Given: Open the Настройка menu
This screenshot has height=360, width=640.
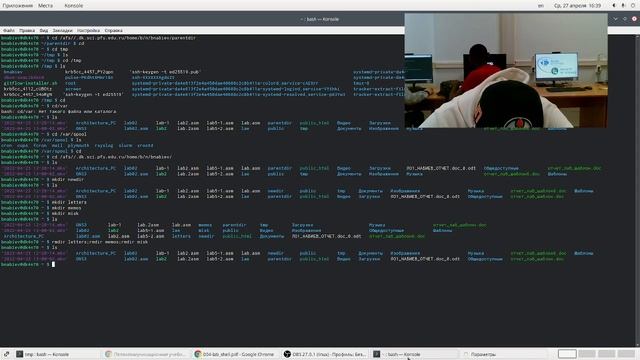Looking at the screenshot, I should pos(88,31).
